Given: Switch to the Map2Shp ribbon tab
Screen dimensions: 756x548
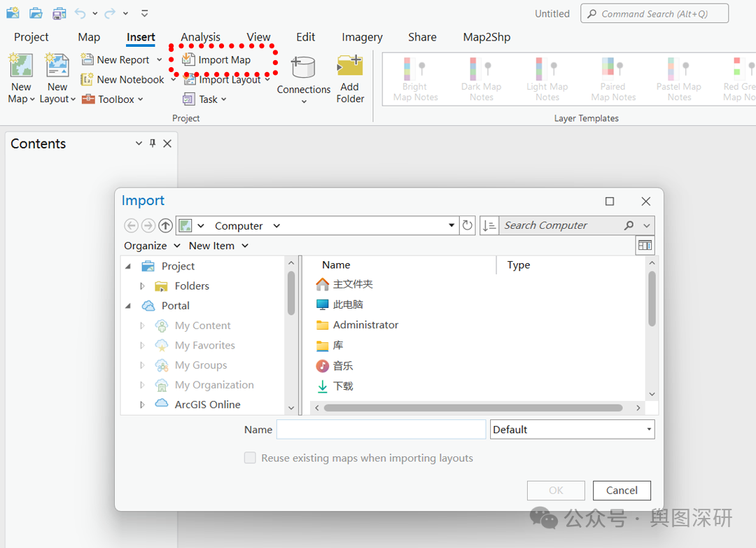Looking at the screenshot, I should coord(486,37).
